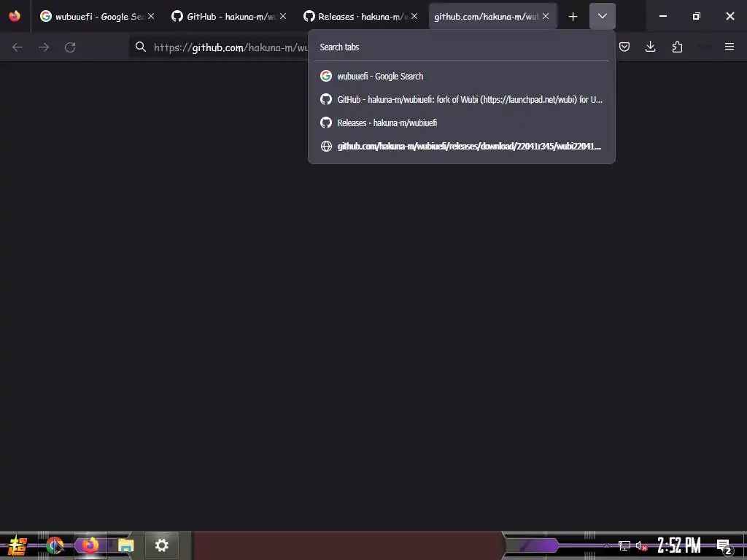Open the notification center
This screenshot has width=747, height=560.
click(724, 546)
